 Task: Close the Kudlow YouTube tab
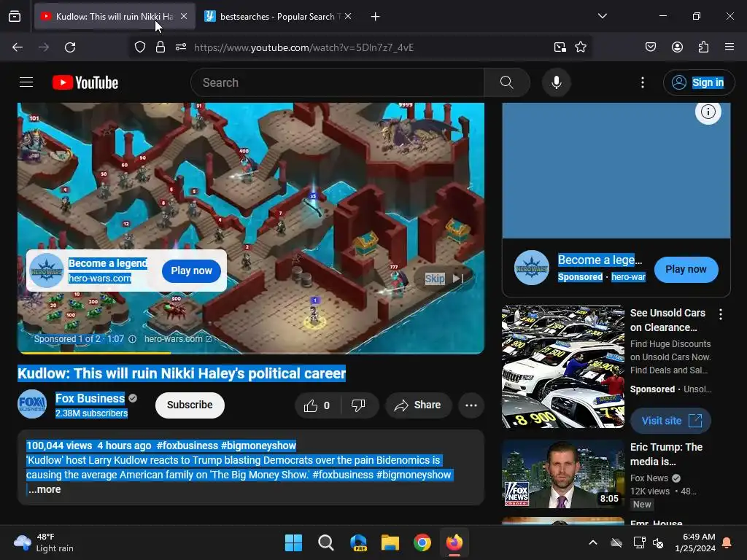point(184,16)
